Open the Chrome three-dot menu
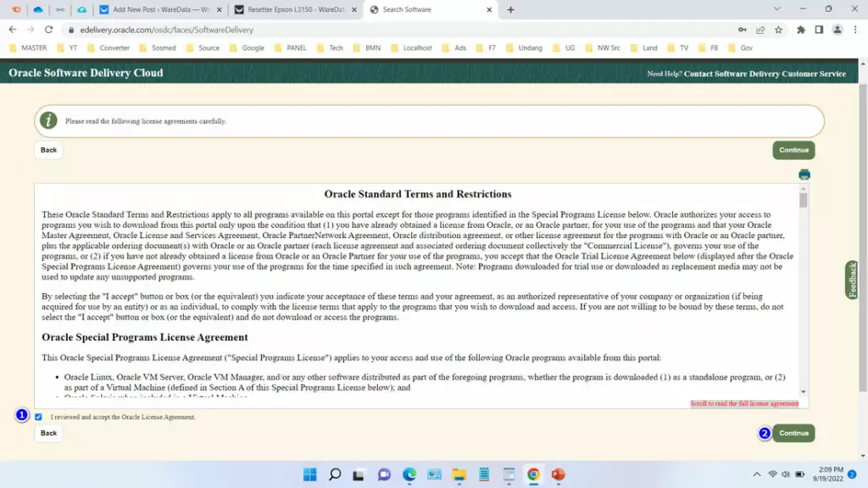 coord(855,30)
